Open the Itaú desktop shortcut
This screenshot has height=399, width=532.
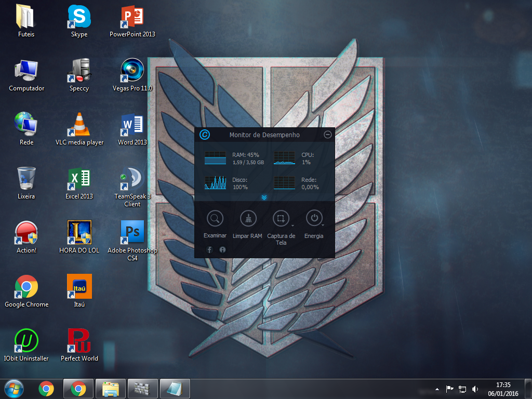79,291
